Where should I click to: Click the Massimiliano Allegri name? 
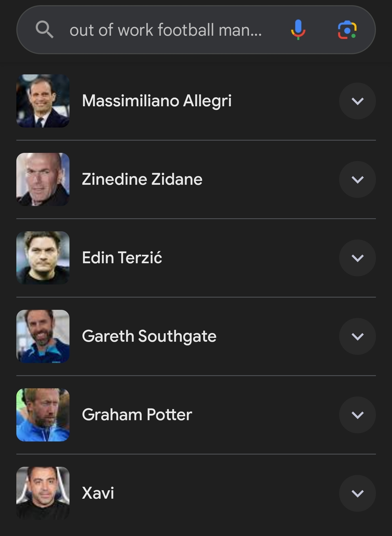pos(157,101)
